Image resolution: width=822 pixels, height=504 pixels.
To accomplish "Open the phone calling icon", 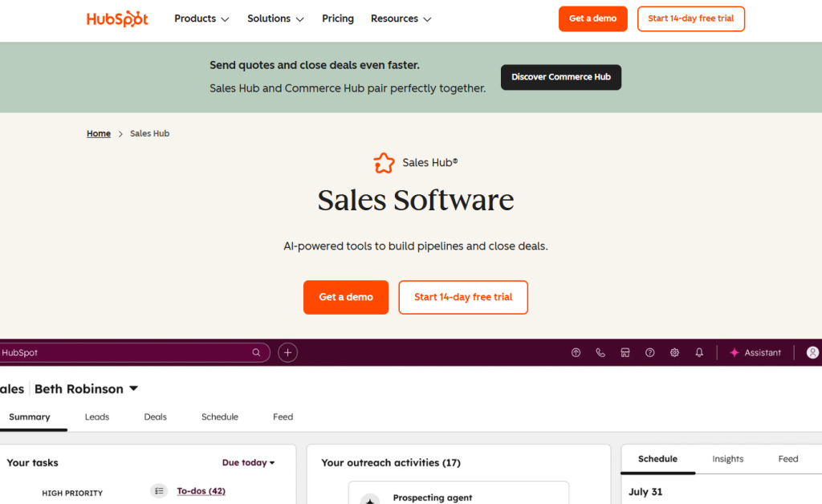I will [x=600, y=352].
